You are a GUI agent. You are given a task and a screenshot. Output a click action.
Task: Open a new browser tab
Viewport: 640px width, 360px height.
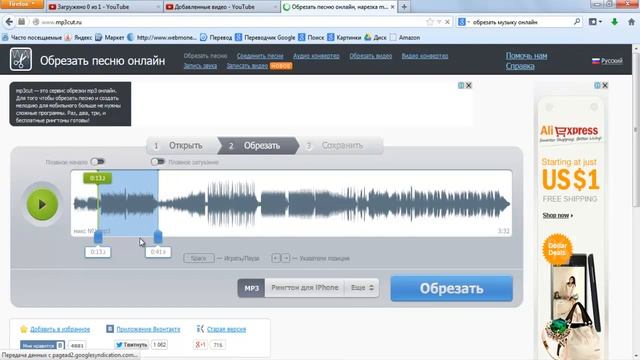point(404,7)
